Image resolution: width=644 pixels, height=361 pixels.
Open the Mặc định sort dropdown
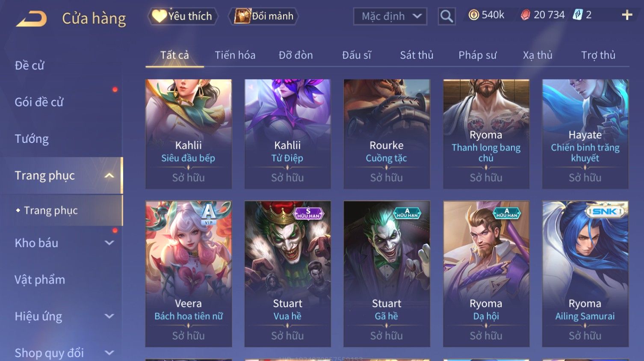[390, 16]
